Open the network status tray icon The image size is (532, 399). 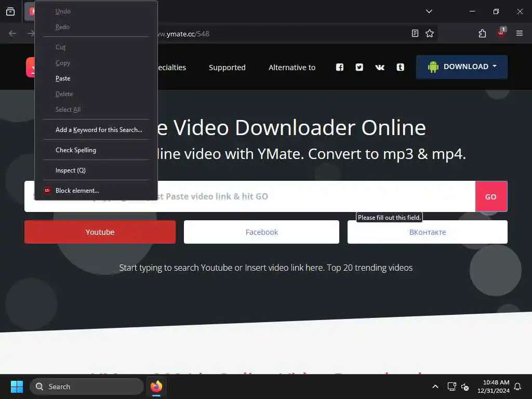point(451,387)
